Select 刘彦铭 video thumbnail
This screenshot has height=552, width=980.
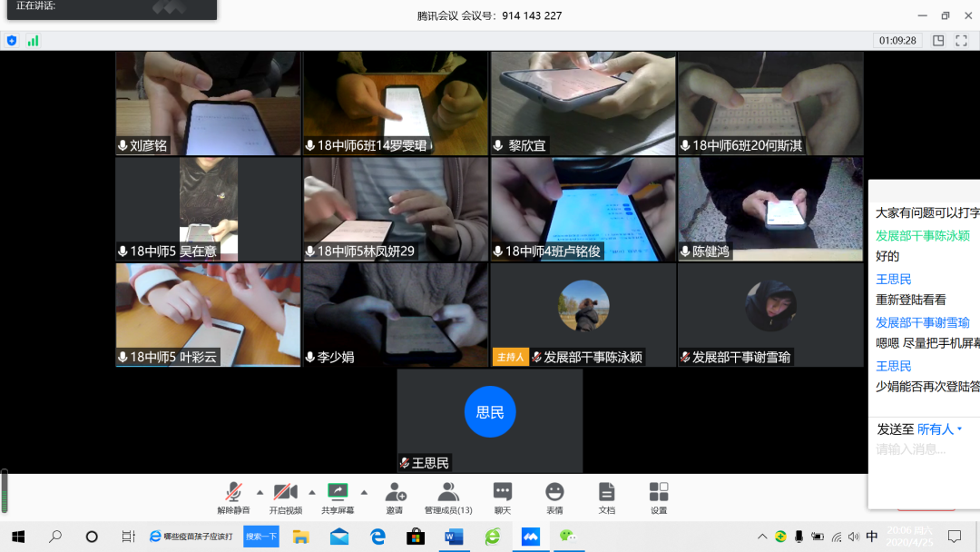[208, 103]
